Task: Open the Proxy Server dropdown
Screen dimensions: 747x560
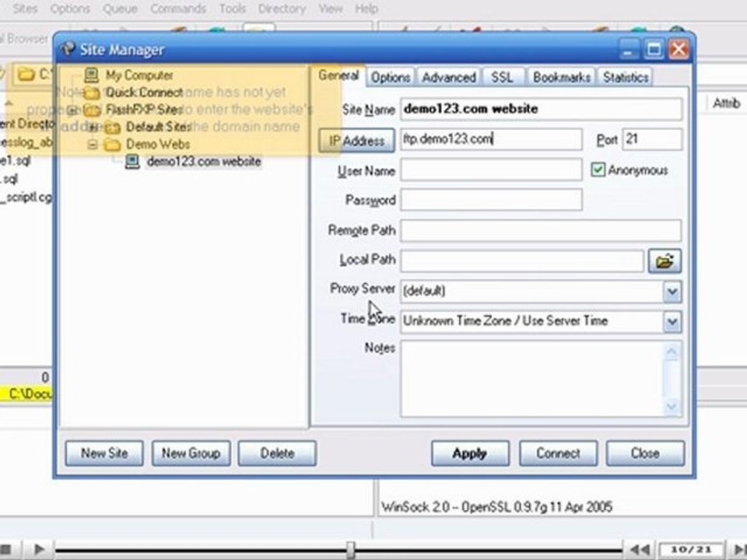Action: click(x=672, y=292)
